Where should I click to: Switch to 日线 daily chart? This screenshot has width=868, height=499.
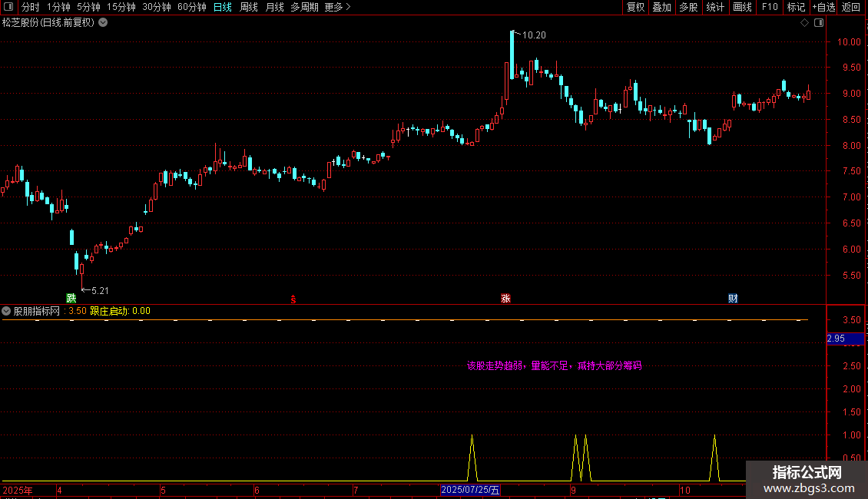click(223, 7)
